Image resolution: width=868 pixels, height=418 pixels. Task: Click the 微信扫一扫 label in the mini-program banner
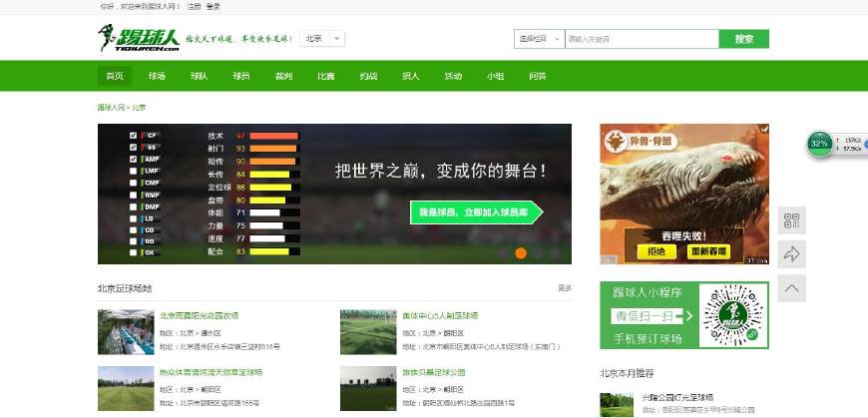click(645, 315)
